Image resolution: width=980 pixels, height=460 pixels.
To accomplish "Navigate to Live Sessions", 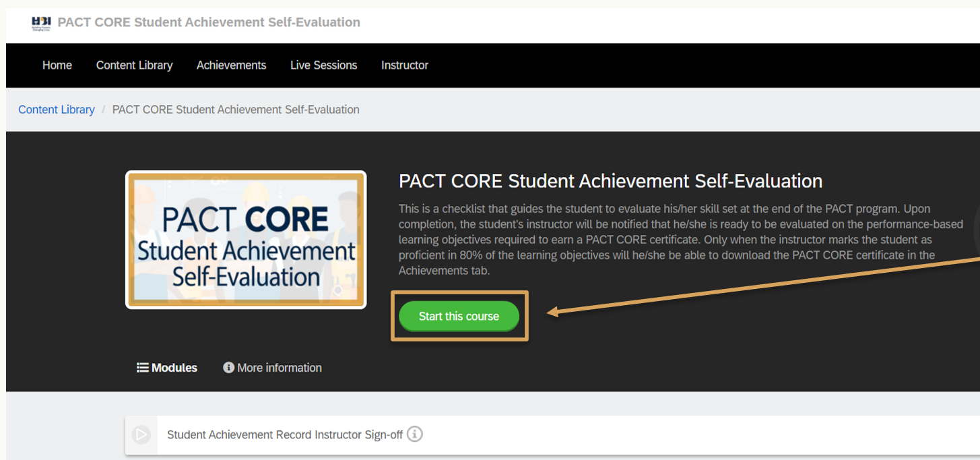I will 323,65.
